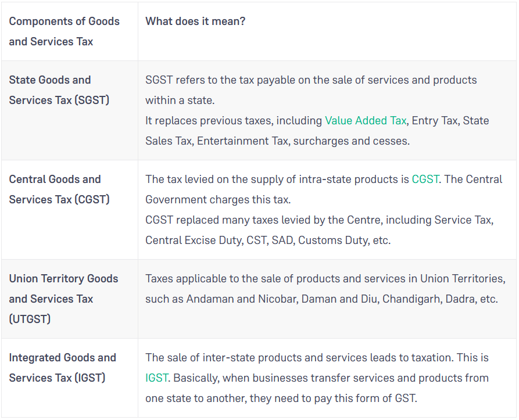Open the Value Added Tax link
519x420 pixels.
coord(366,121)
